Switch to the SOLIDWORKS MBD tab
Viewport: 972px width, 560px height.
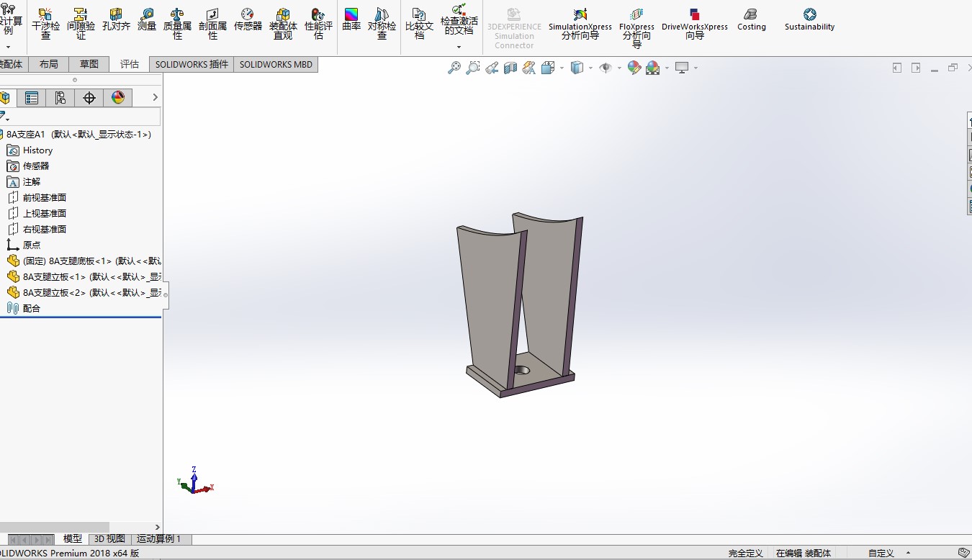tap(276, 64)
